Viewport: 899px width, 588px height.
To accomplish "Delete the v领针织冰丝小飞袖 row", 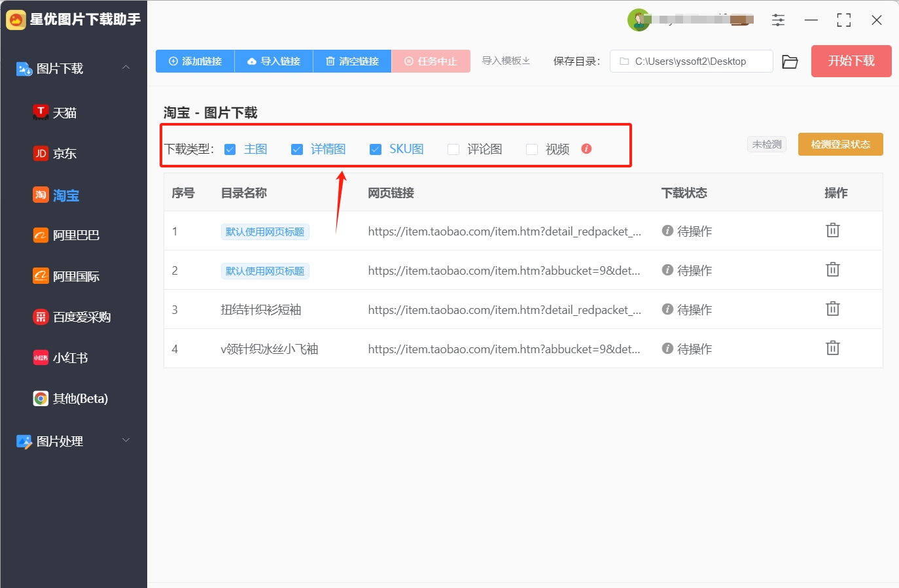I will coord(832,348).
